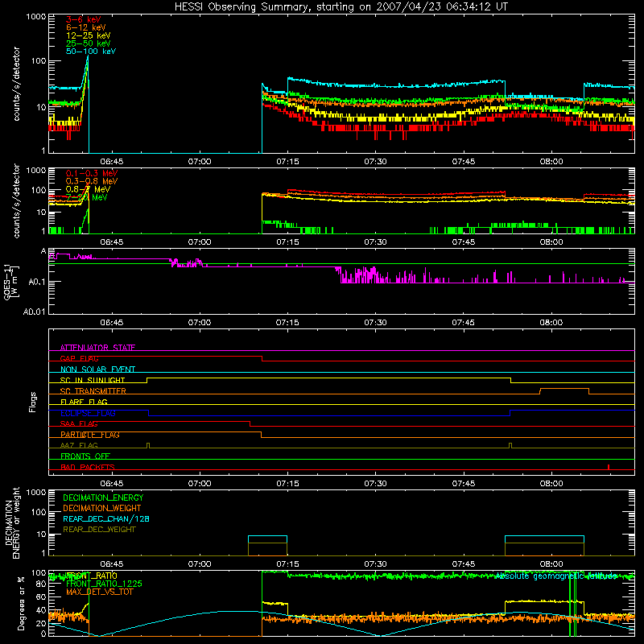The image size is (644, 644).
Task: Click the MAX_DET_VS_TOT legend label
Action: click(100, 592)
